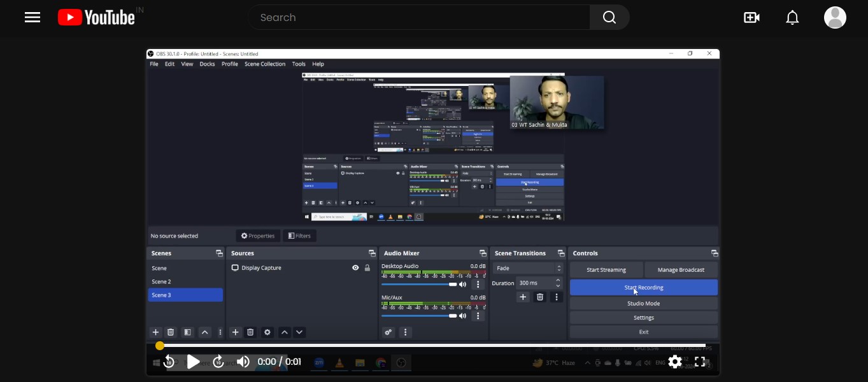Open OBS Edit menu
Screen dimensions: 868x382
coord(169,64)
